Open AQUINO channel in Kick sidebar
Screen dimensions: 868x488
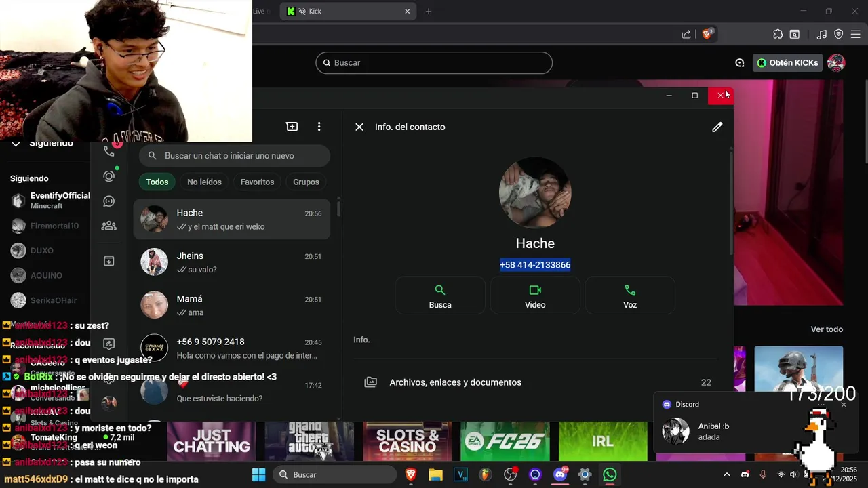coord(47,275)
